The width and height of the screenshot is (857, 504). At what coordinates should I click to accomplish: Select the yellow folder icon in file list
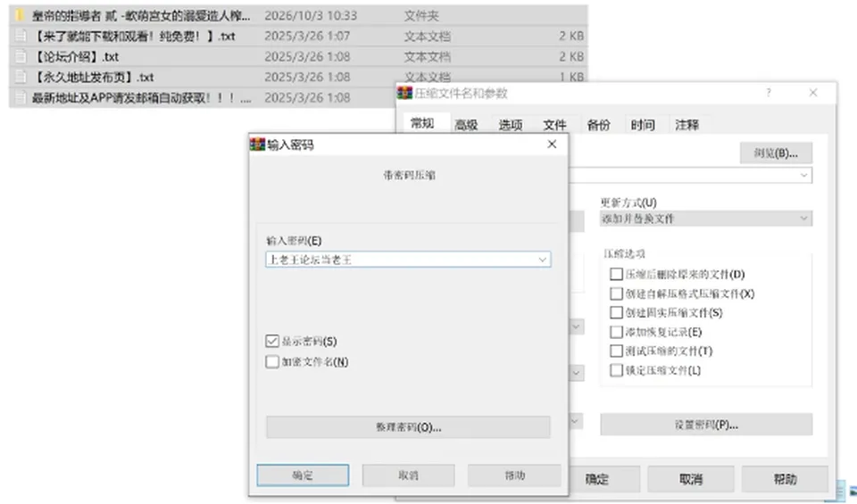pyautogui.click(x=21, y=15)
